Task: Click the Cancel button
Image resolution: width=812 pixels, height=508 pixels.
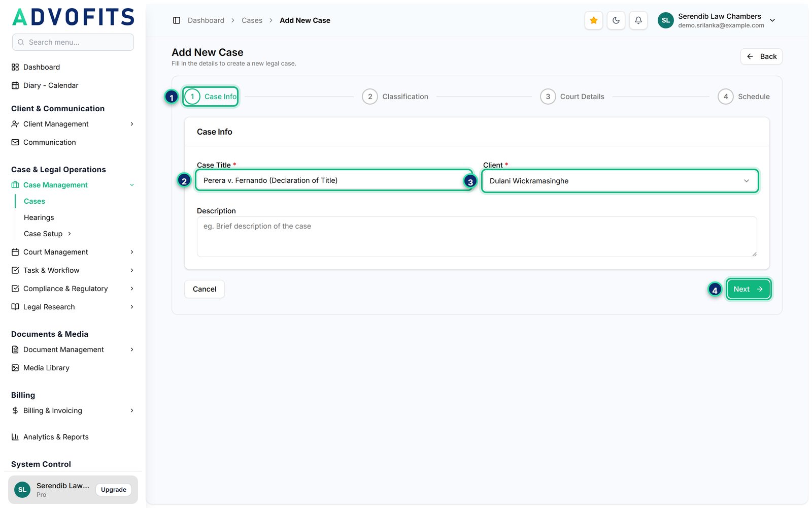Action: click(x=205, y=289)
